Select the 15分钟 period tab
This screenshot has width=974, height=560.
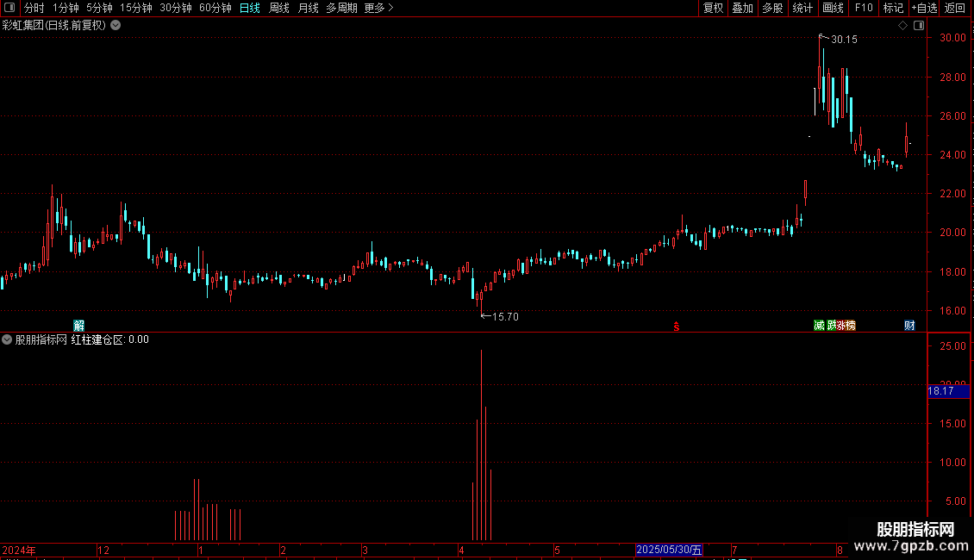coord(136,8)
